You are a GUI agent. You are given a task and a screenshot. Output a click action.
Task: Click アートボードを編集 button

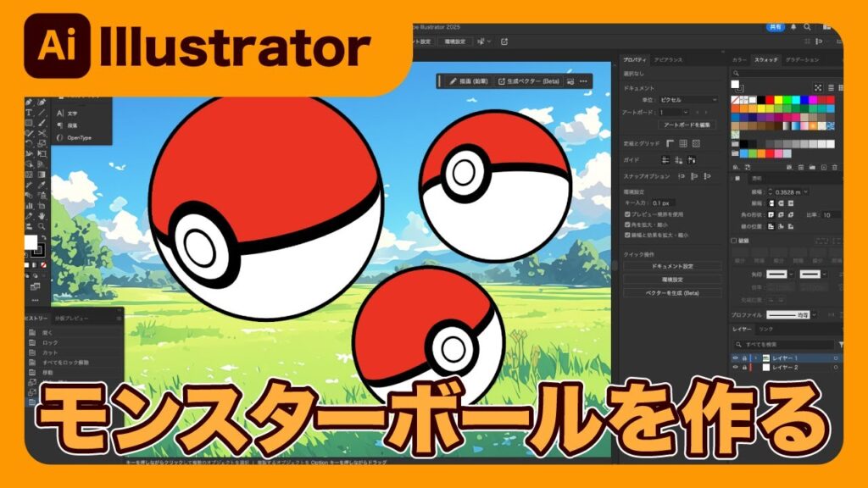point(687,125)
